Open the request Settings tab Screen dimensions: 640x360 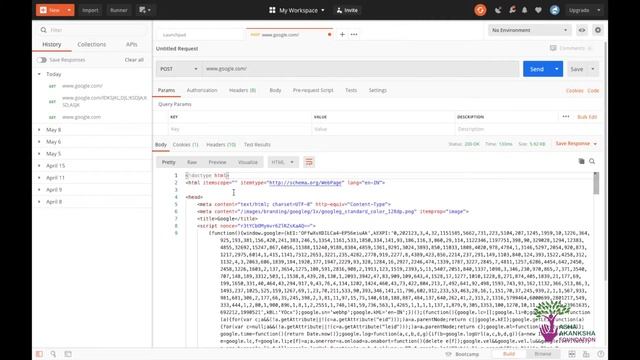click(x=378, y=90)
